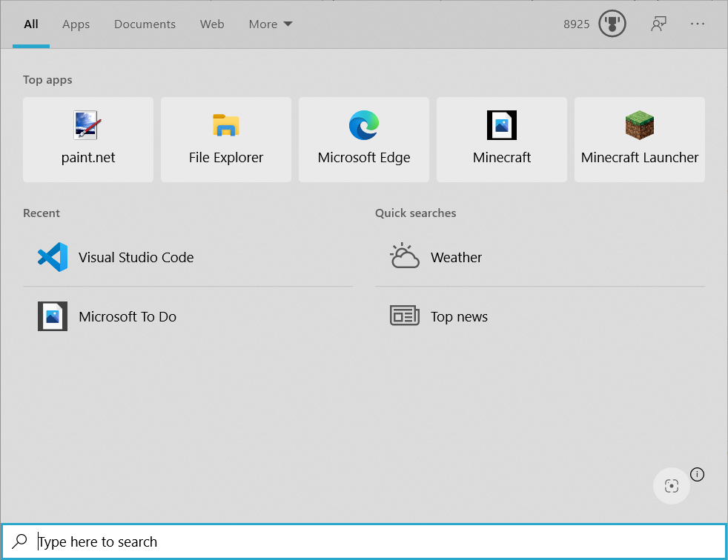
Task: Switch to the Apps tab
Action: tap(76, 24)
